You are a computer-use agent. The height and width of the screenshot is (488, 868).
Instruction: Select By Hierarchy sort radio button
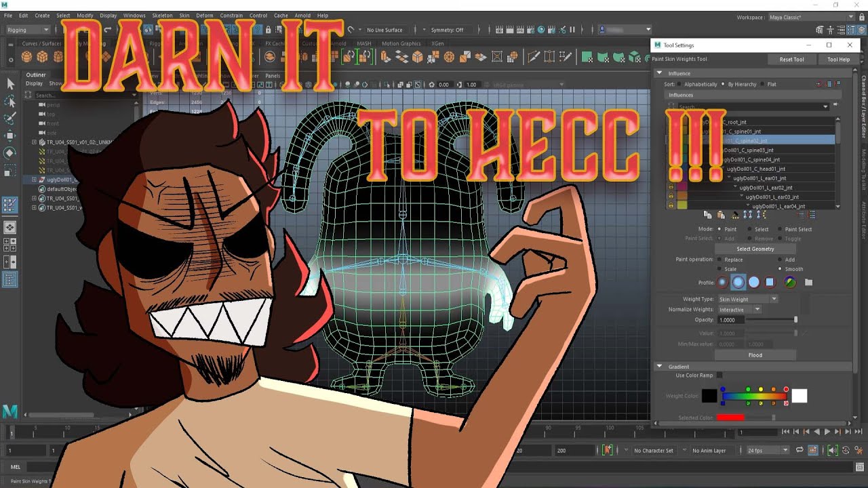723,84
